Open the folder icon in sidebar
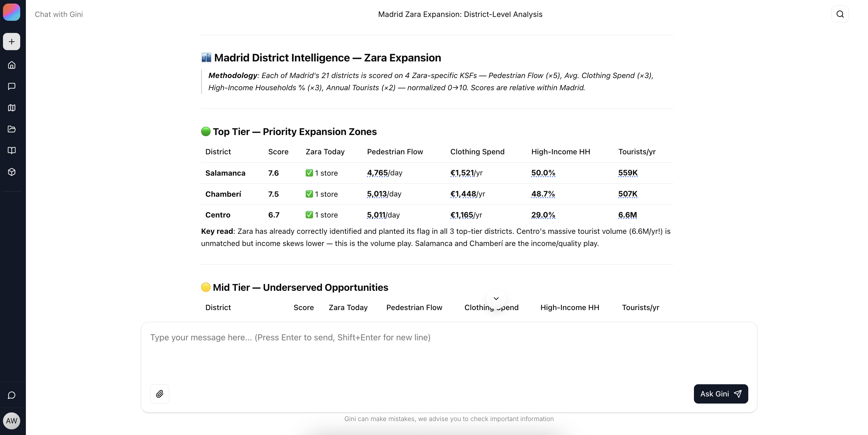Viewport: 868px width, 435px height. click(x=12, y=129)
